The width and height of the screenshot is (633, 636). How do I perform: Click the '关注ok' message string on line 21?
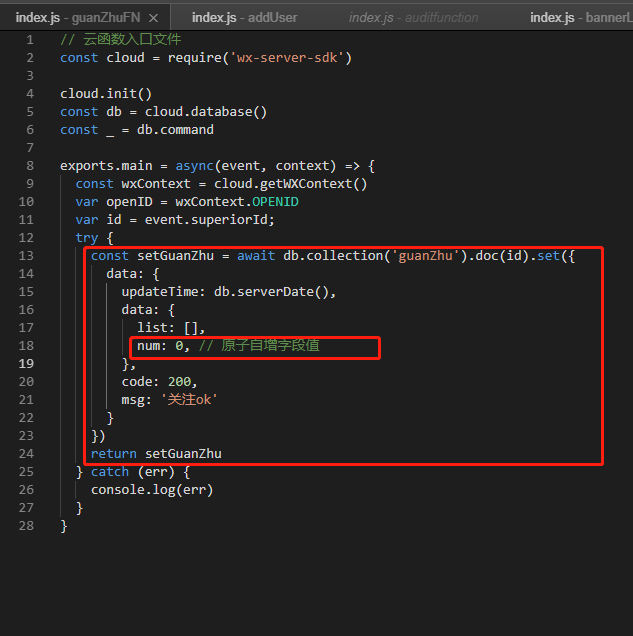point(189,400)
